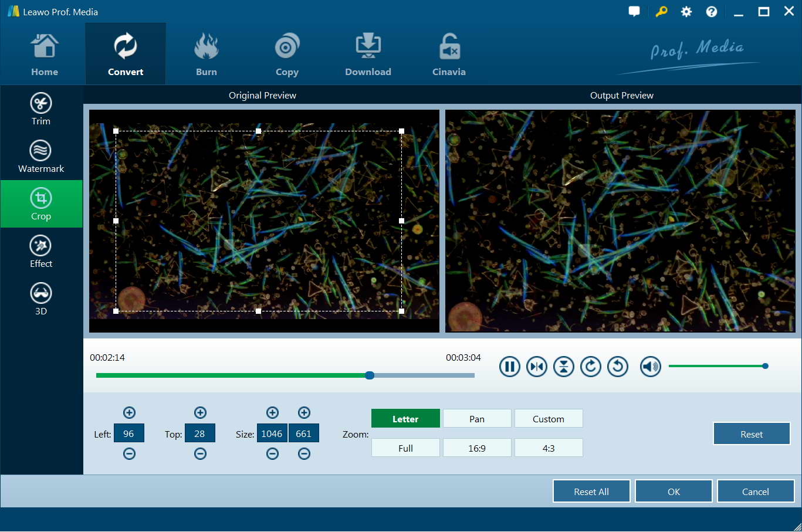
Task: Click the Output Preview heading
Action: [x=622, y=95]
